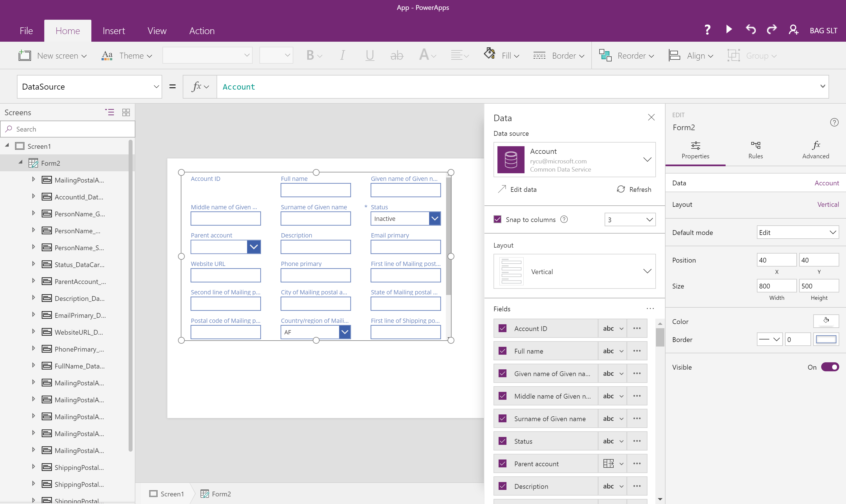Uncheck the Full name field checkbox

[502, 351]
